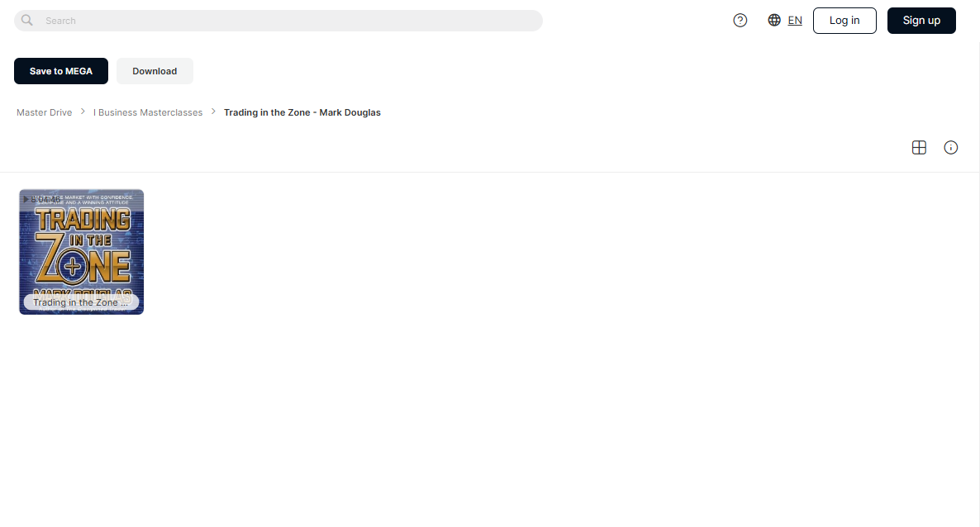Open the help question mark icon
The width and height of the screenshot is (980, 527).
click(x=740, y=21)
